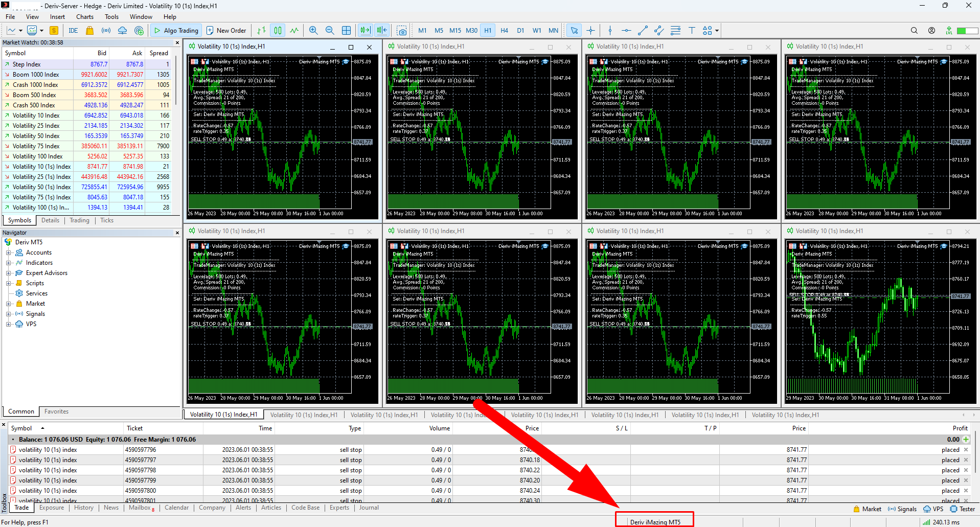Select the trendline drawing tool

click(x=643, y=31)
